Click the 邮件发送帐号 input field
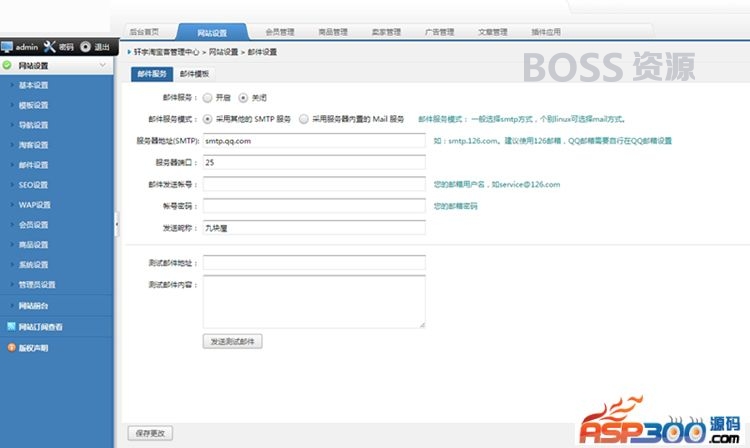 (314, 184)
